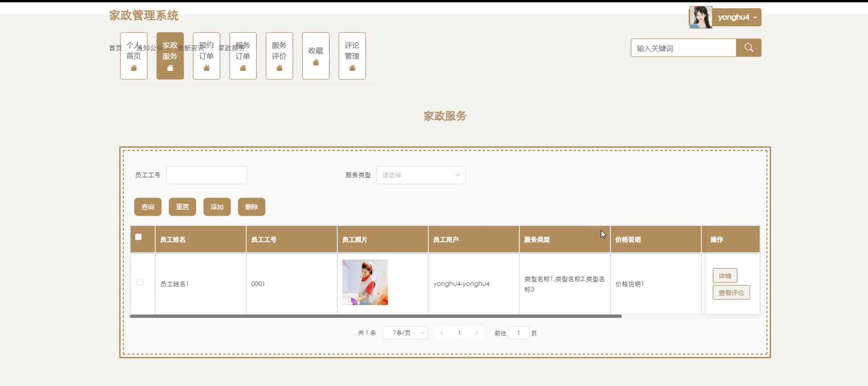Click the 添加 add button
The width and height of the screenshot is (868, 386).
tap(217, 207)
